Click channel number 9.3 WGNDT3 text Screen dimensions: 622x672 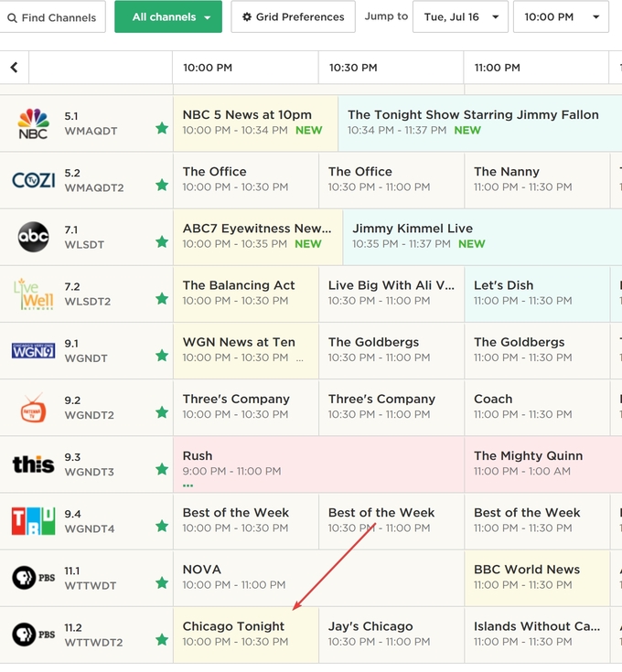(x=89, y=464)
